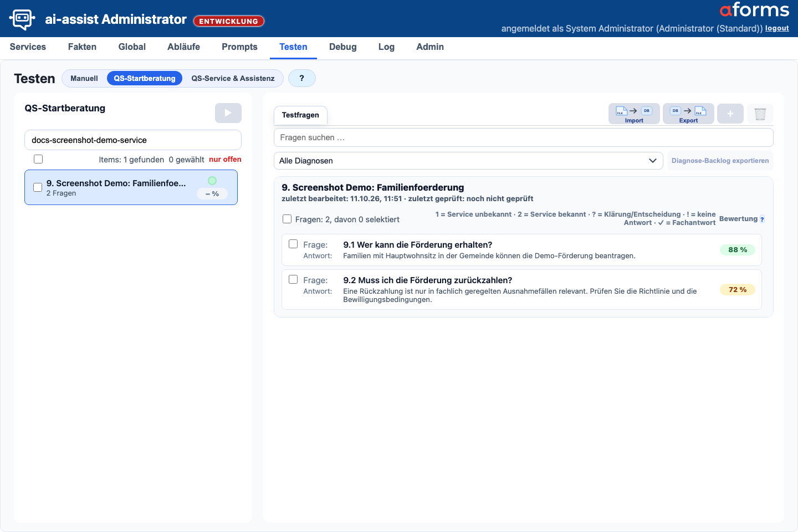Viewport: 798px width, 532px height.
Task: Click the Import file-to-DB icon
Action: point(634,114)
